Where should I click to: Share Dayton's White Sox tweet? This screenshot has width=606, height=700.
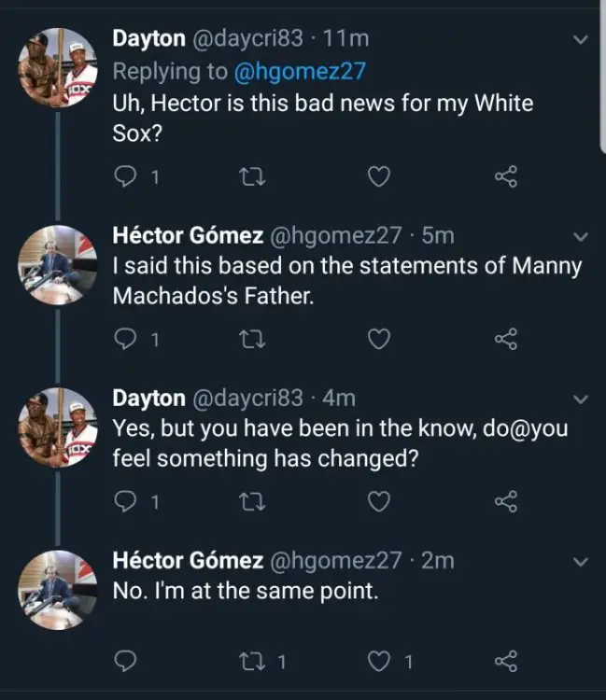pos(505,177)
